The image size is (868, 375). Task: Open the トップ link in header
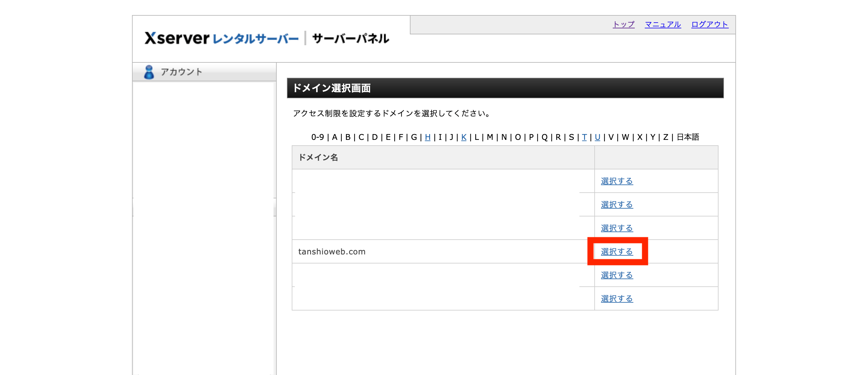tap(623, 25)
